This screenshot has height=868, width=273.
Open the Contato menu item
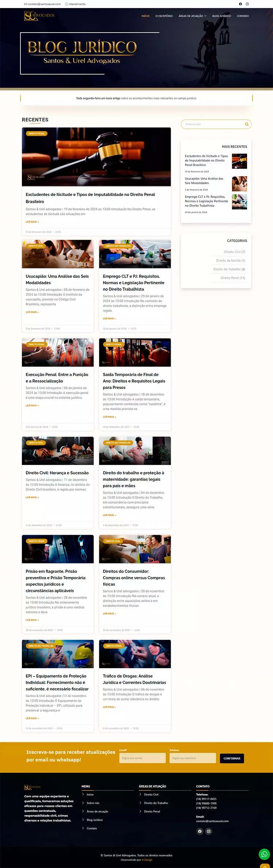(x=243, y=16)
